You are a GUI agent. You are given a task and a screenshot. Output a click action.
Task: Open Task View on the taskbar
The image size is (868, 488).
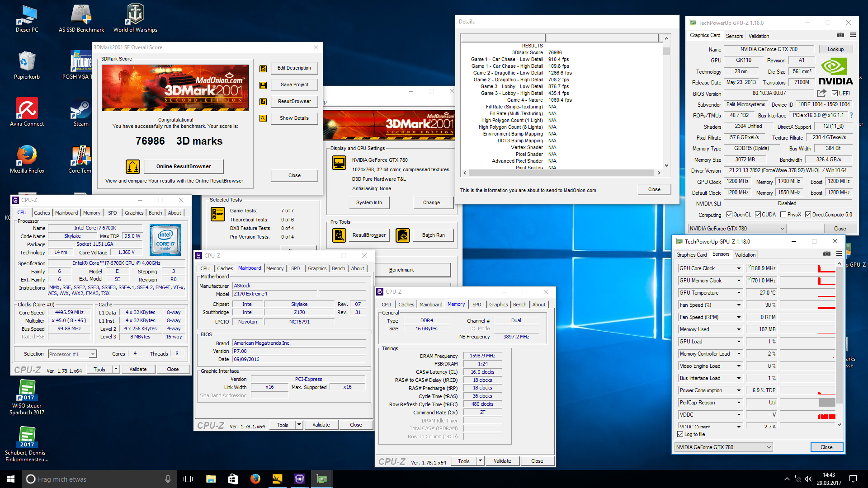tap(188, 479)
